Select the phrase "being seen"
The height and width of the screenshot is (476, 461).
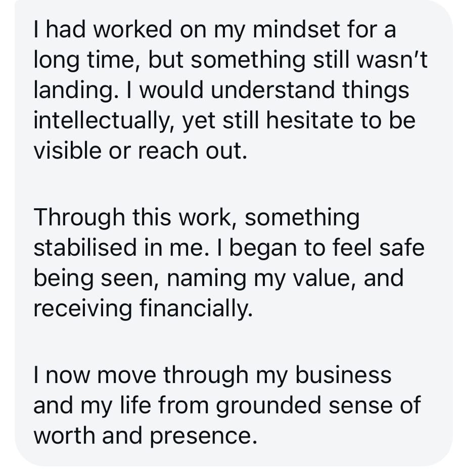click(x=94, y=278)
